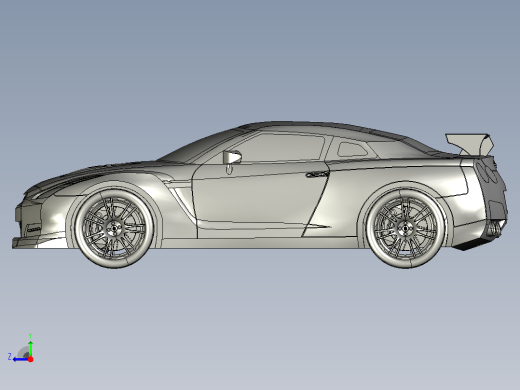
Task: Select the rear spoiler wing
Action: [470, 144]
